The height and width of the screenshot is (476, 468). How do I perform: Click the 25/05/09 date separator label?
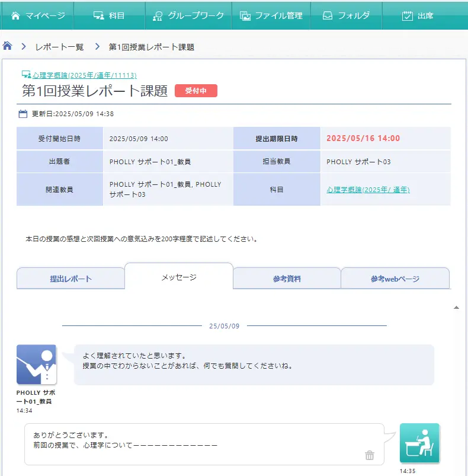pos(224,326)
